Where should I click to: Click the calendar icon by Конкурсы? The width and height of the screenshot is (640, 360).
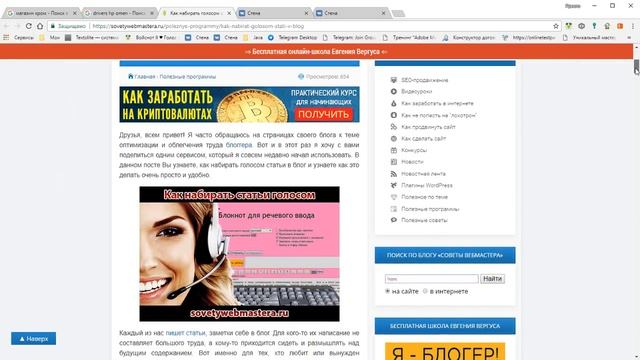pos(393,150)
